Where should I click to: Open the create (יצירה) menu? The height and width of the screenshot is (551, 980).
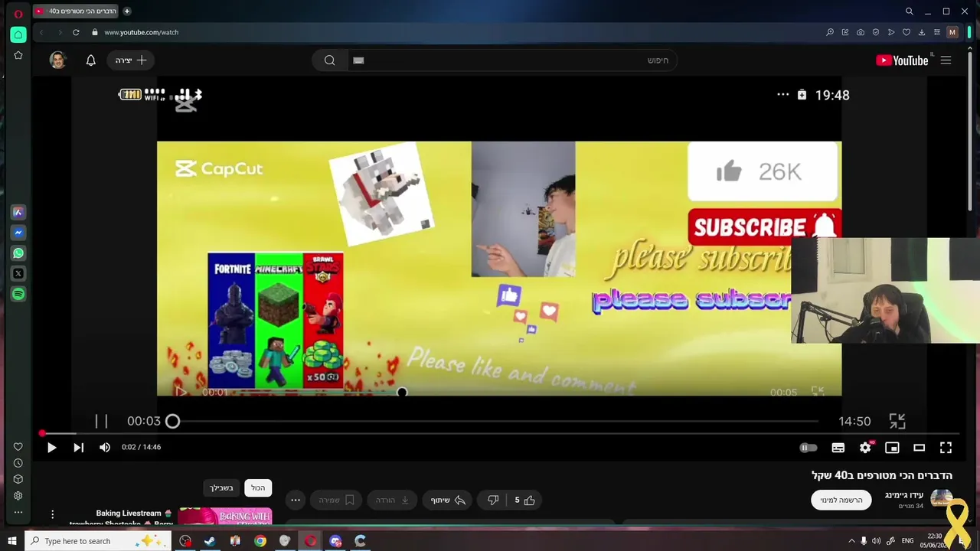pyautogui.click(x=131, y=60)
